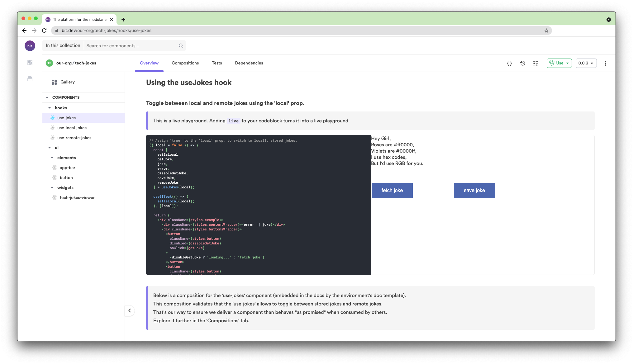Click the fetch joke button
Image resolution: width=633 pixels, height=364 pixels.
[392, 190]
